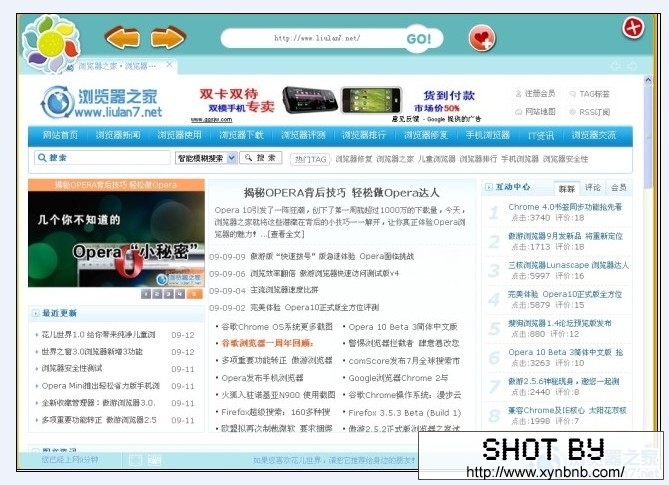Open ranked item 兼容Chrome及IE核心 太阳花
The image size is (669, 485).
click(x=567, y=410)
